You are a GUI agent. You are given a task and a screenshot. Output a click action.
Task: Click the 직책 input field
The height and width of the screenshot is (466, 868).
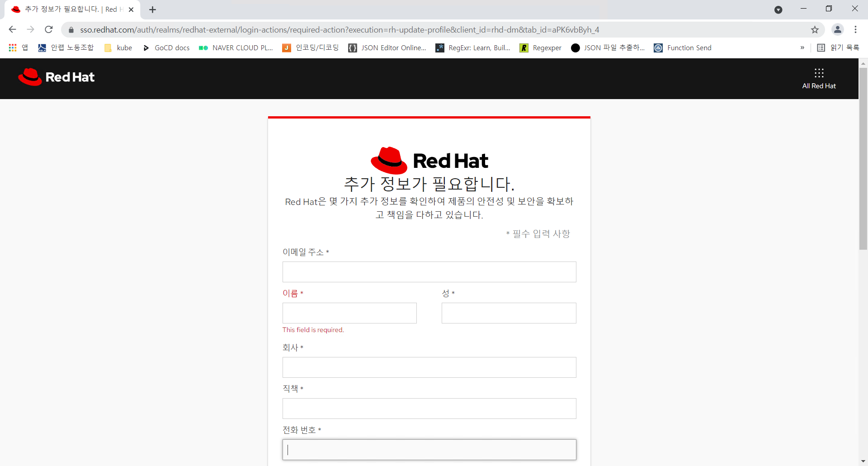(429, 409)
